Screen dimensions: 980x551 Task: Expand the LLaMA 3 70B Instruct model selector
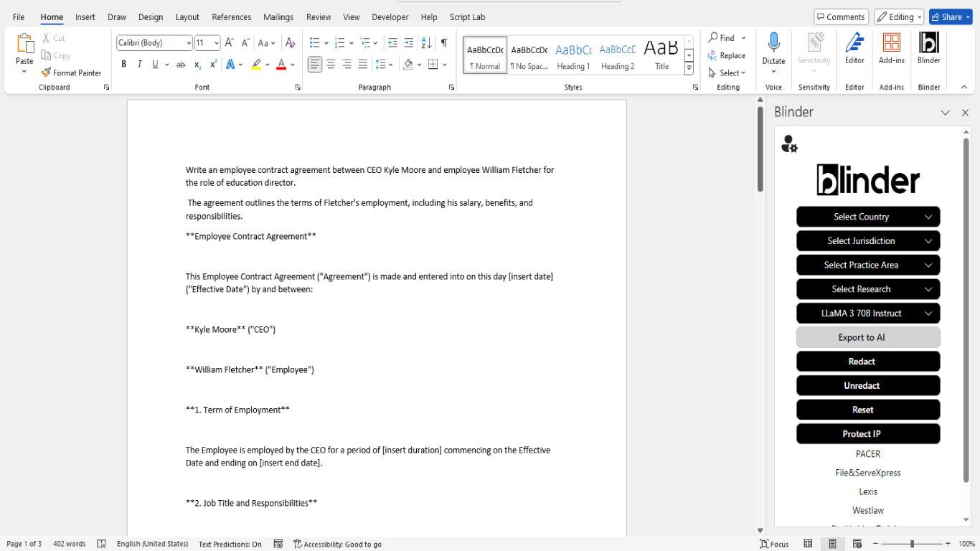[867, 313]
